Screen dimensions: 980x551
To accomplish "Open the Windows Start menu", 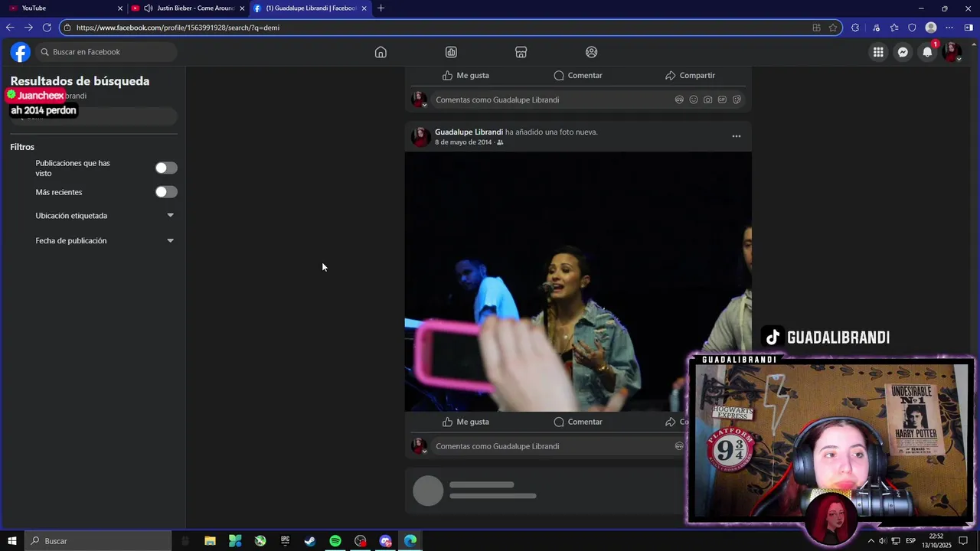I will [x=12, y=541].
